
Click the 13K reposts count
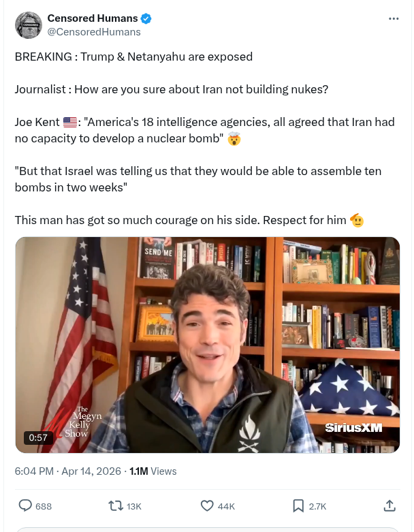coord(134,507)
